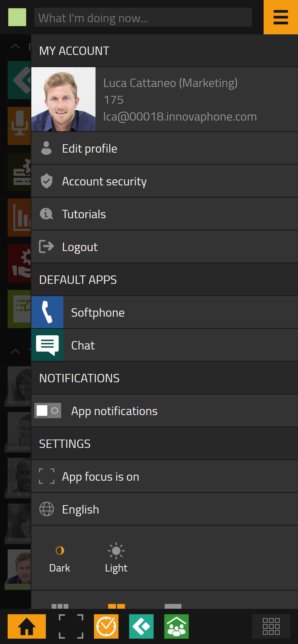Click the App notifications label
This screenshot has height=644, width=298.
click(x=114, y=411)
